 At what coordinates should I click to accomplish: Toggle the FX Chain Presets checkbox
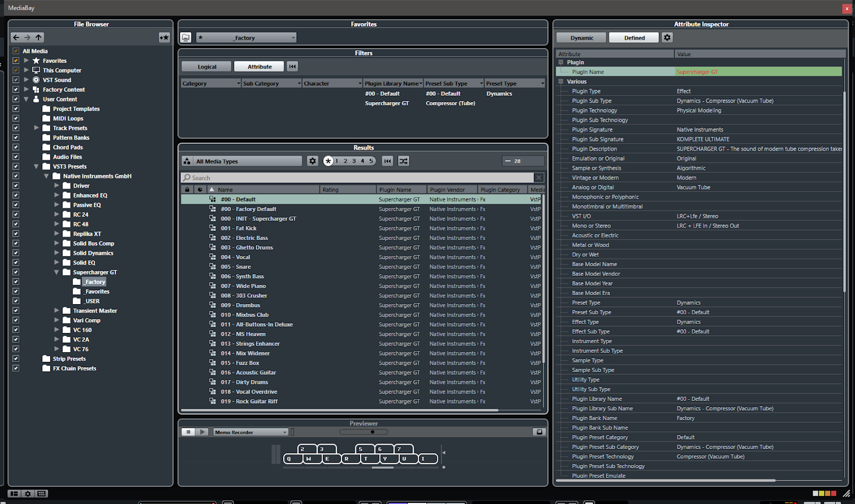(x=15, y=369)
